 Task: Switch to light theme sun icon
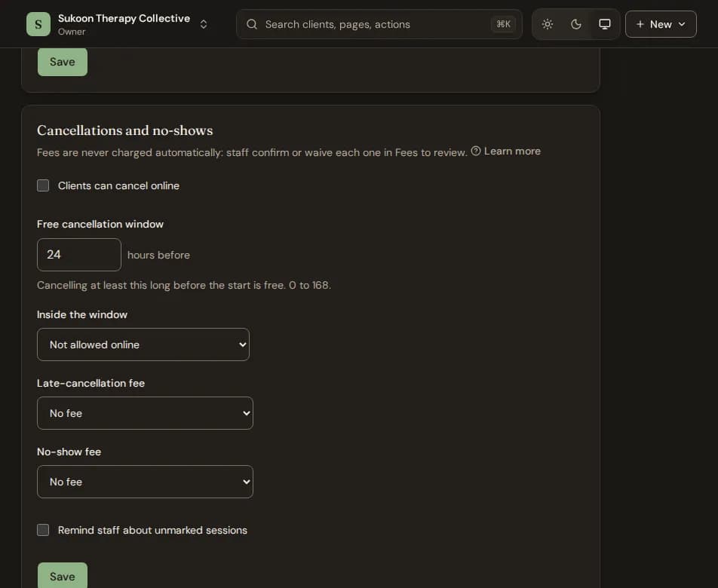(548, 24)
